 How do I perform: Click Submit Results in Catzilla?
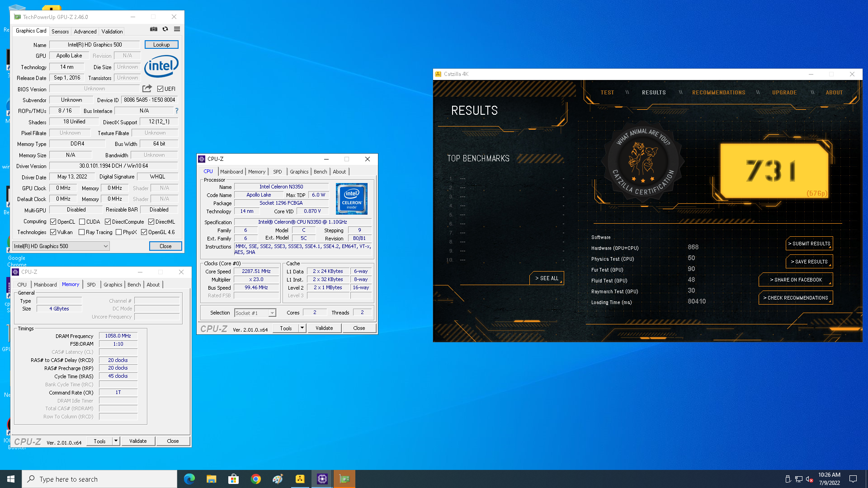click(x=809, y=244)
